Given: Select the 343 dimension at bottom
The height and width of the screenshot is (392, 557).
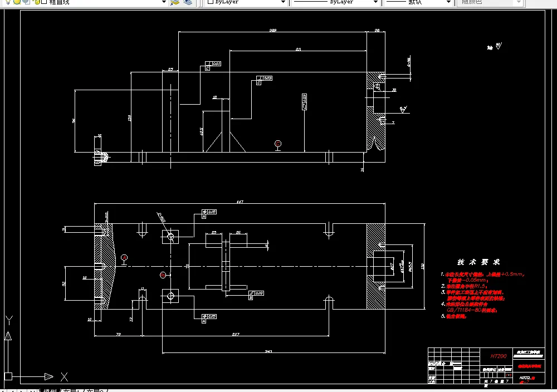Looking at the screenshot, I should (x=268, y=351).
